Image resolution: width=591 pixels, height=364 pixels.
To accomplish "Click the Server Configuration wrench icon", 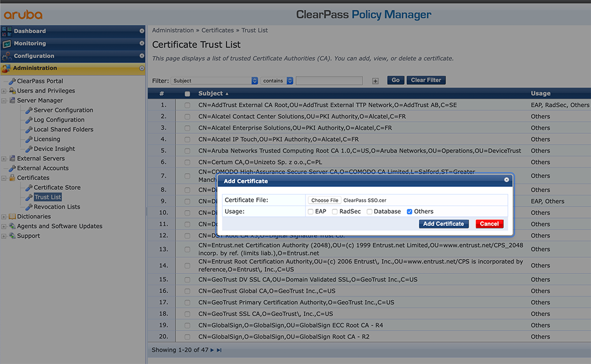I will [x=29, y=110].
